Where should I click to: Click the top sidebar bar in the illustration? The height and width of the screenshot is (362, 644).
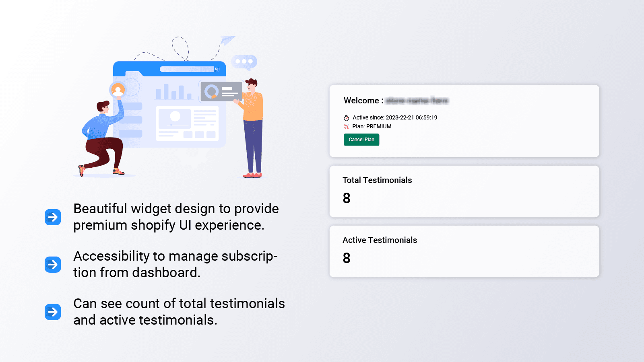pyautogui.click(x=133, y=107)
